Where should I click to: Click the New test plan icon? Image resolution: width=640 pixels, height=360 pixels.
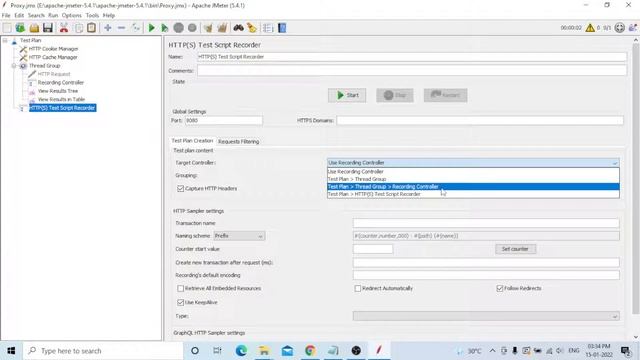(x=7, y=28)
